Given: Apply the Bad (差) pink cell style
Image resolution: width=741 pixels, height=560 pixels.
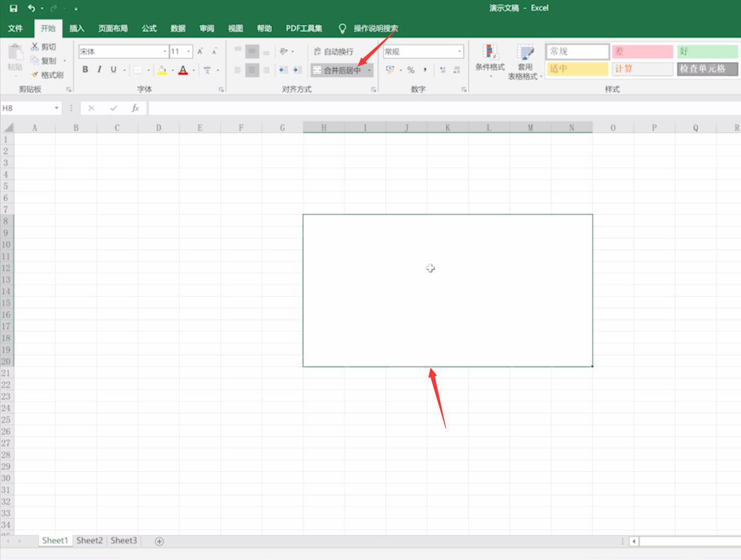Looking at the screenshot, I should pos(643,51).
